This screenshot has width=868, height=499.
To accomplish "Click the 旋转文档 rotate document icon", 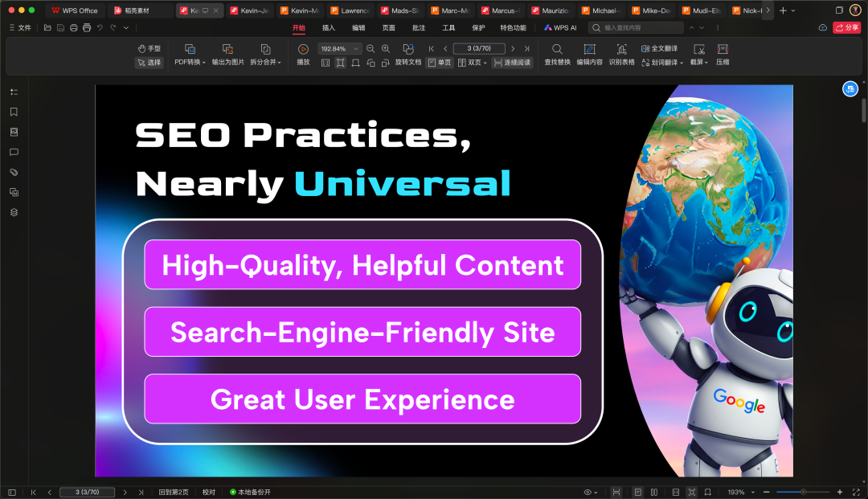I will 408,49.
